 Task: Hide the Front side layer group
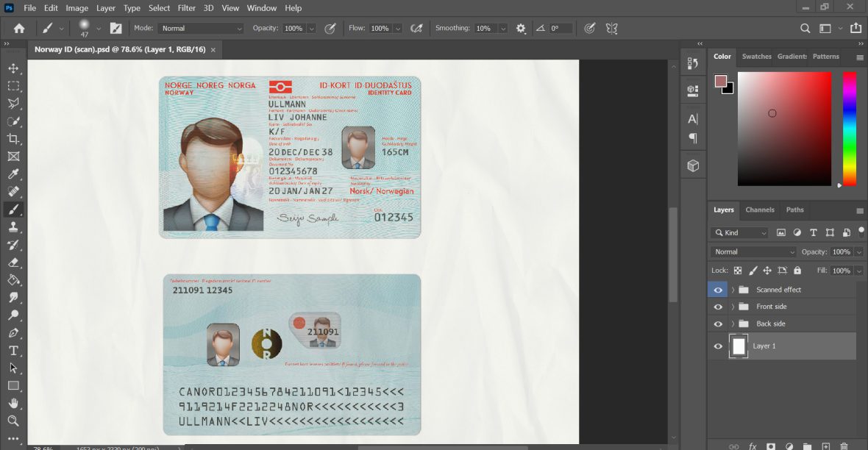point(717,307)
